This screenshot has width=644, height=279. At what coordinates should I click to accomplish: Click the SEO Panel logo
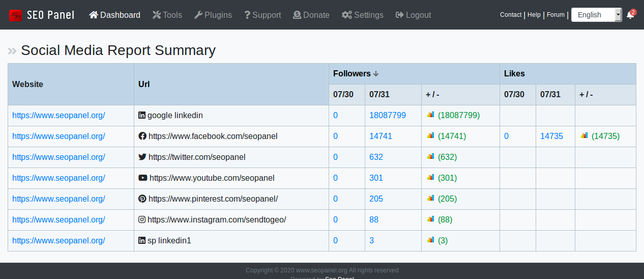pos(42,15)
